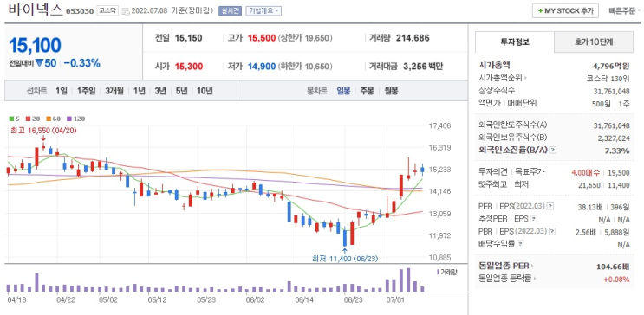Click the orange 60-day moving average legend marker

pyautogui.click(x=48, y=119)
